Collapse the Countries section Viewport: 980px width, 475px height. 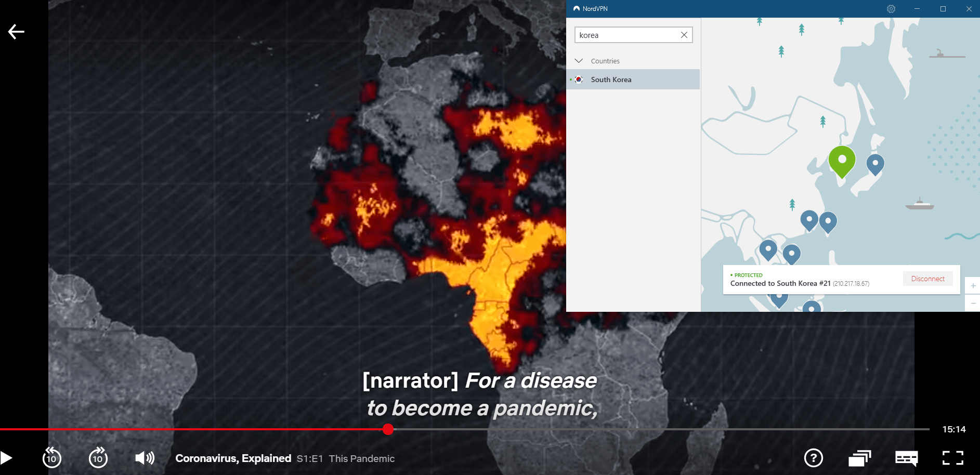pyautogui.click(x=579, y=61)
